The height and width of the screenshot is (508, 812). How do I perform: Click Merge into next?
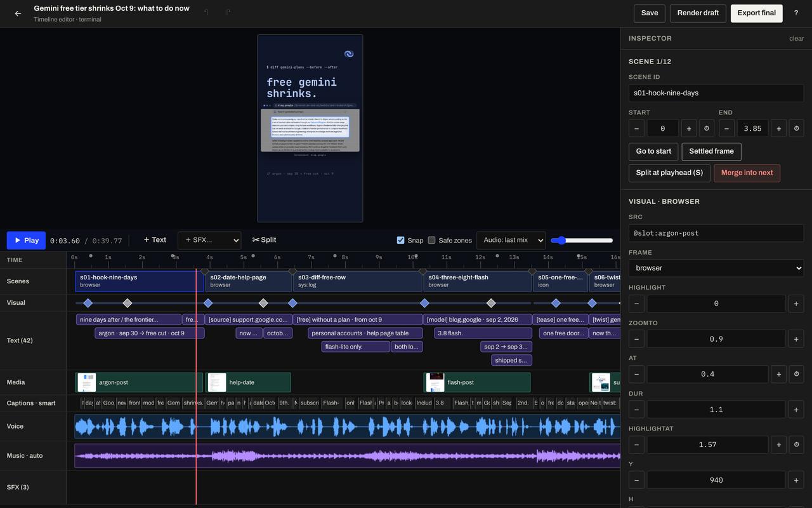coord(747,173)
